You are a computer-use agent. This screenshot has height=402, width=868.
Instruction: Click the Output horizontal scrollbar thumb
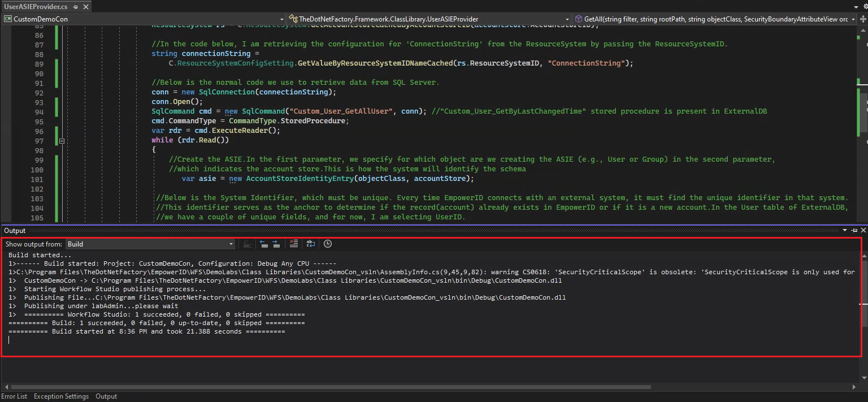[331, 387]
